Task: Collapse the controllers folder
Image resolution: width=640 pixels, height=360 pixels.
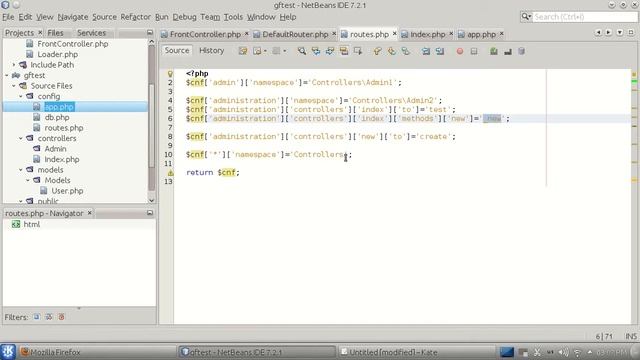Action: (21, 138)
